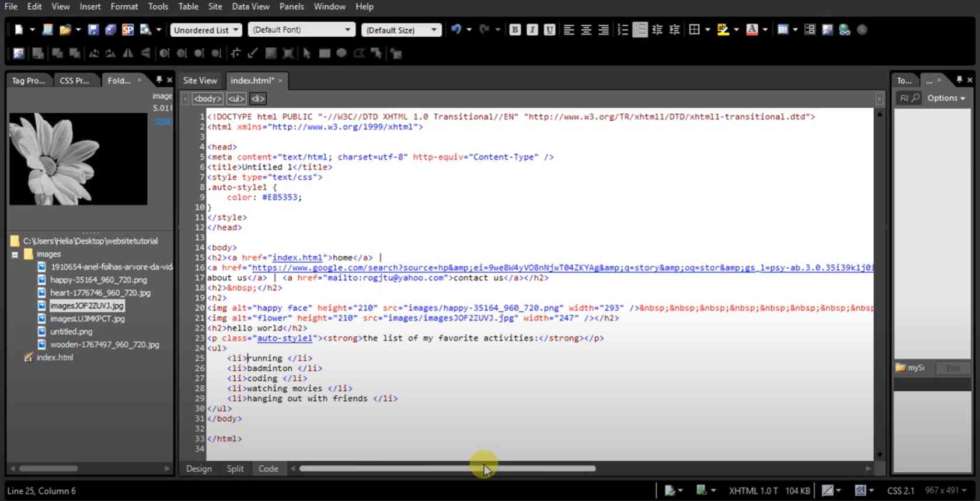Click the Save All icon
The height and width of the screenshot is (501, 980).
point(110,30)
